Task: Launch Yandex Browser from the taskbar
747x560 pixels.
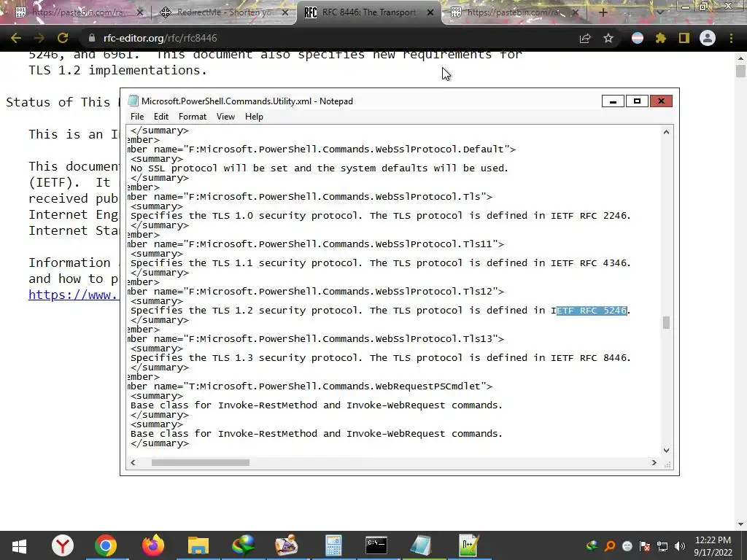Action: tap(63, 545)
